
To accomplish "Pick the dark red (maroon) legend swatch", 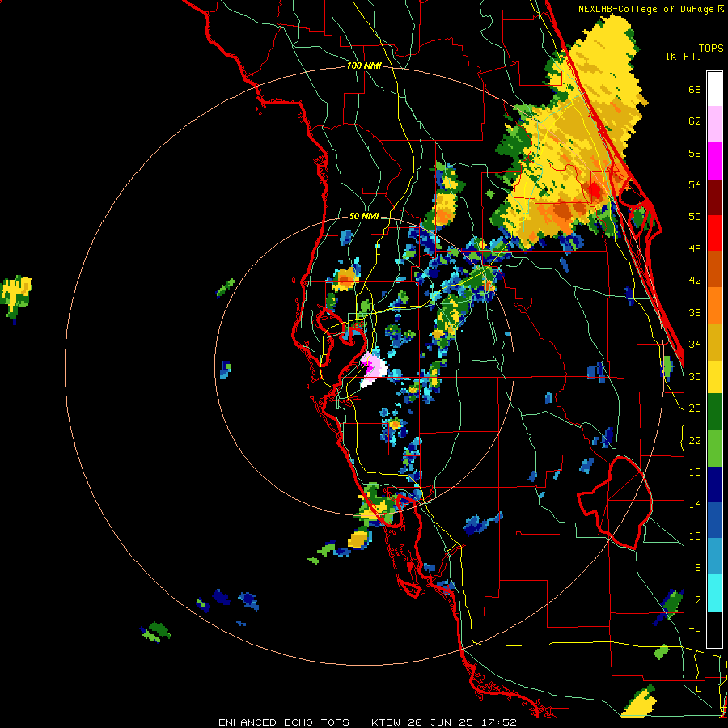I will 714,197.
